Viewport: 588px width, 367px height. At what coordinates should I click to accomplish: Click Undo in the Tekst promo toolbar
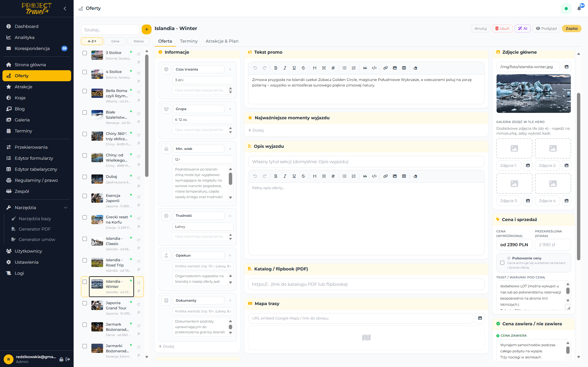255,68
